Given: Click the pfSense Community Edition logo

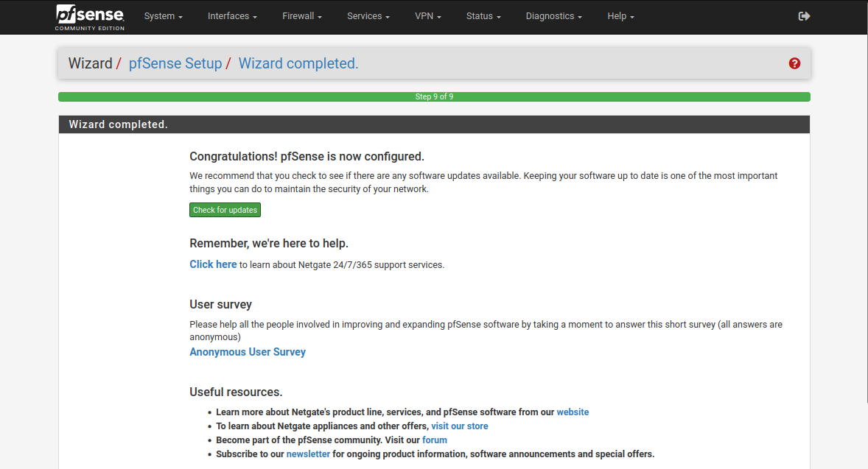Looking at the screenshot, I should point(90,17).
